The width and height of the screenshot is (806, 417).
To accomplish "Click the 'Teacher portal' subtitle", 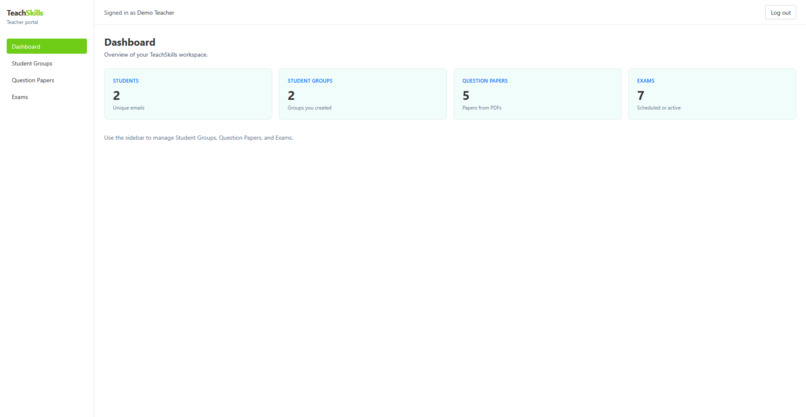I will click(x=22, y=23).
